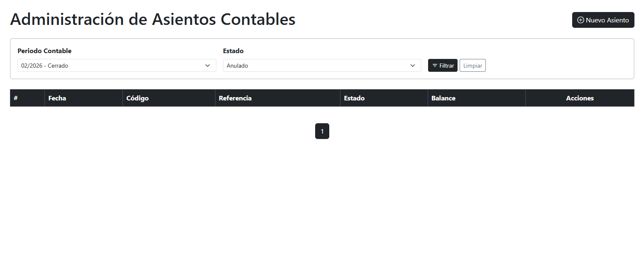Click the Referencia column header
The height and width of the screenshot is (278, 644).
[x=235, y=98]
